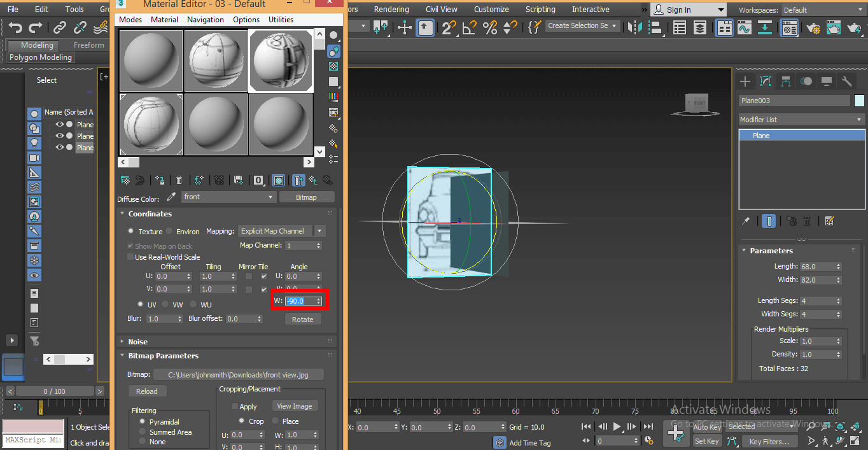Open the Modify command panel tab
This screenshot has height=450, width=868.
coord(766,81)
